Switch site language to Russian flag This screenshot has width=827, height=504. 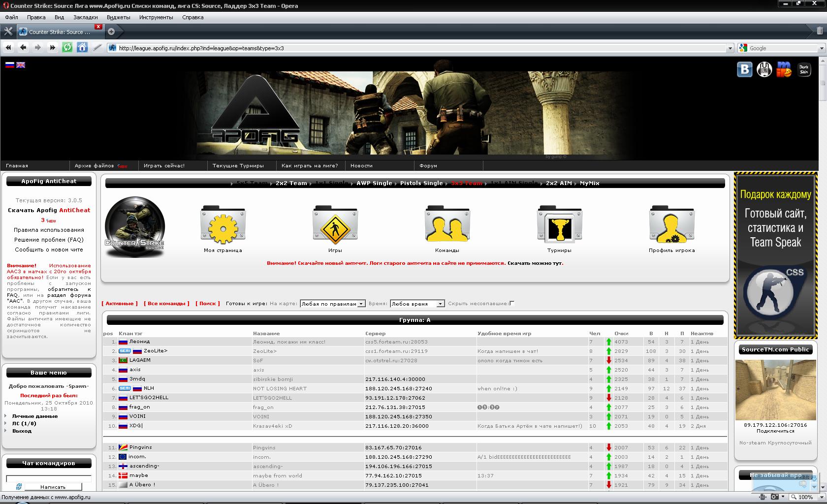click(9, 64)
